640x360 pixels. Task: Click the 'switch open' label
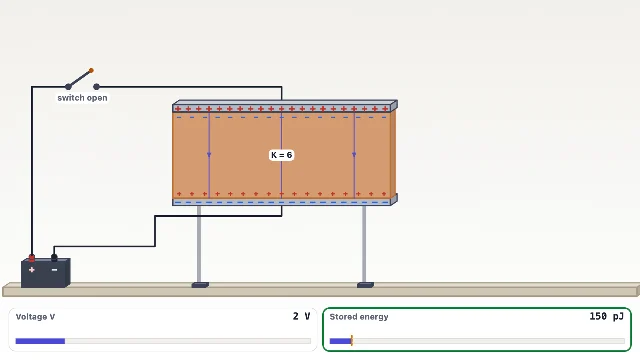tap(82, 98)
